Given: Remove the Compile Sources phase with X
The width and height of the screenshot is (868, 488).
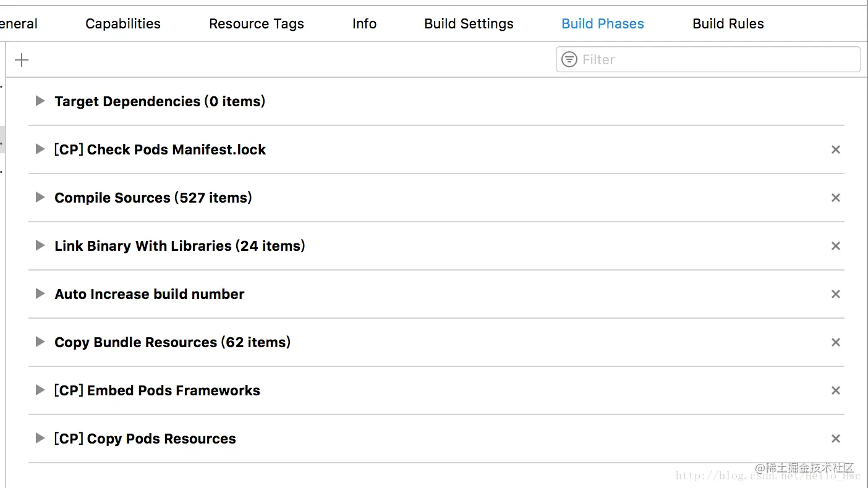Looking at the screenshot, I should pos(835,198).
